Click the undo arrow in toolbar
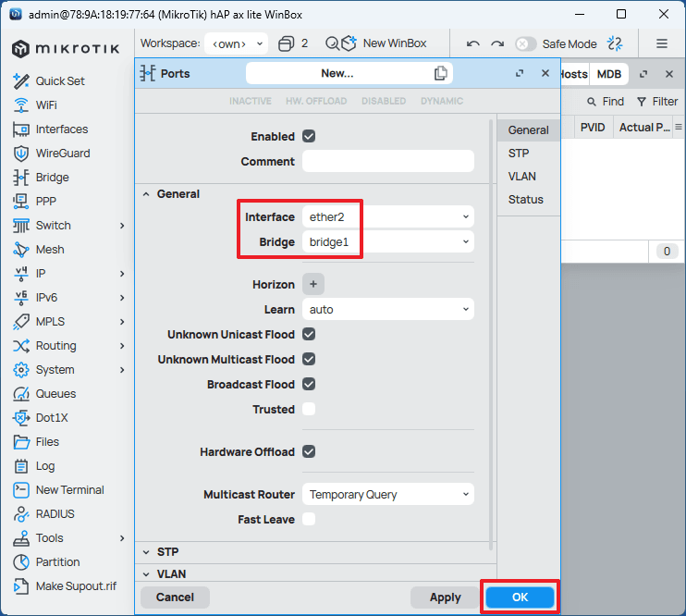Viewport: 686px width, 616px height. tap(473, 43)
